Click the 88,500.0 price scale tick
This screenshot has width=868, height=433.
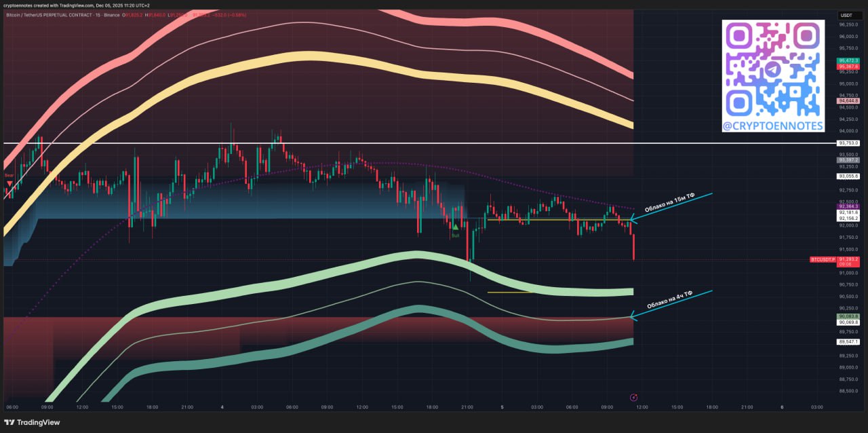tap(848, 391)
